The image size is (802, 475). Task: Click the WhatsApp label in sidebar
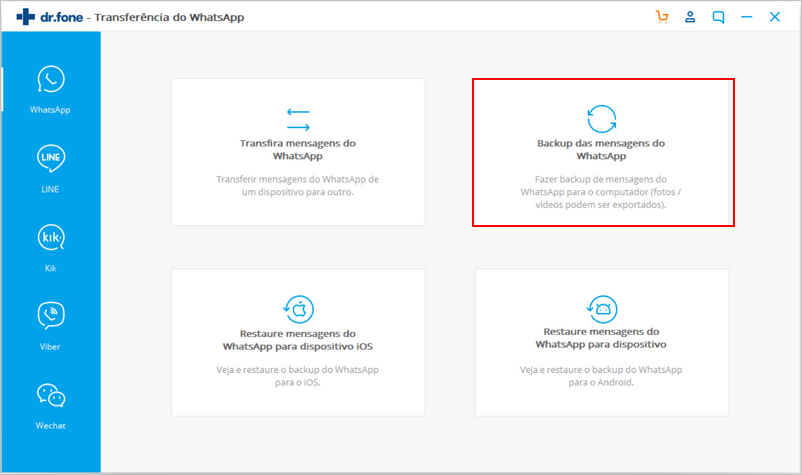pyautogui.click(x=50, y=110)
